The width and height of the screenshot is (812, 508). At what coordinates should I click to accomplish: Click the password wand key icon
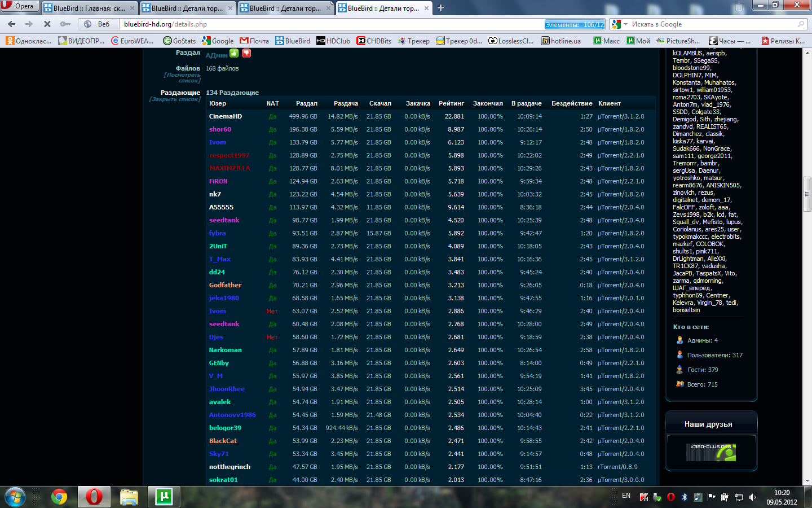point(65,24)
